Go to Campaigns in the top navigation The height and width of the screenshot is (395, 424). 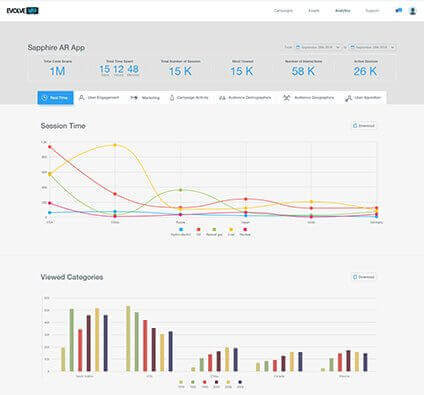[283, 11]
